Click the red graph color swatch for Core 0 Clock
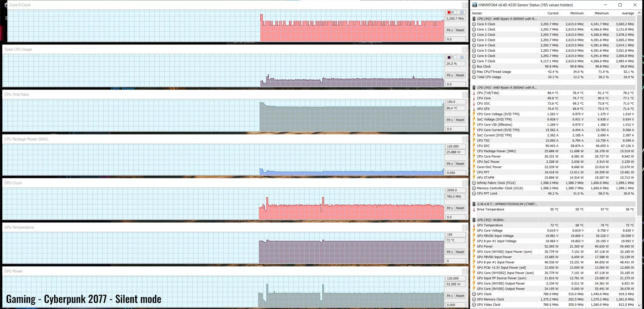644x309 pixels. coord(449,12)
